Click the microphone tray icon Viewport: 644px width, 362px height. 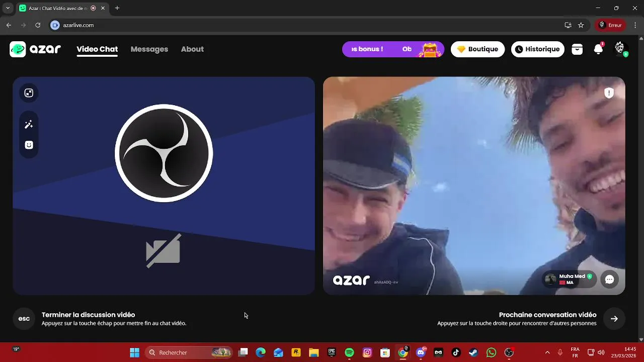click(560, 352)
